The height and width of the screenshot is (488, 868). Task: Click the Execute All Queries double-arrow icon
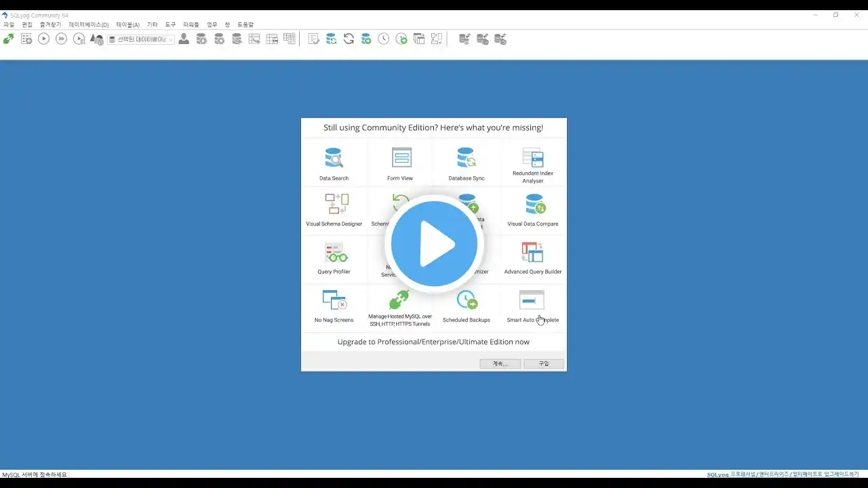pos(61,39)
